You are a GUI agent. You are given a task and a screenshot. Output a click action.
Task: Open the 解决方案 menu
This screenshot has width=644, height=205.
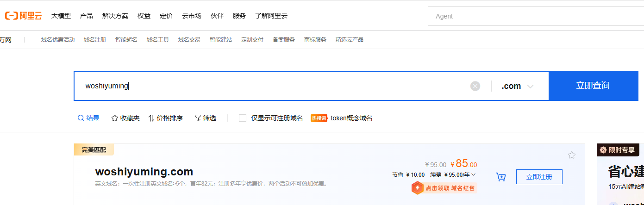[115, 16]
